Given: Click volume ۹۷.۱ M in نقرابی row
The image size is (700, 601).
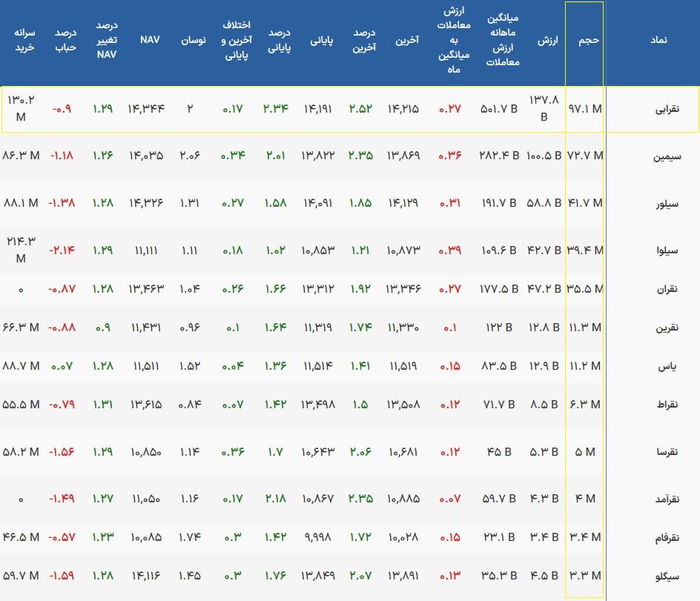Looking at the screenshot, I should tap(585, 109).
